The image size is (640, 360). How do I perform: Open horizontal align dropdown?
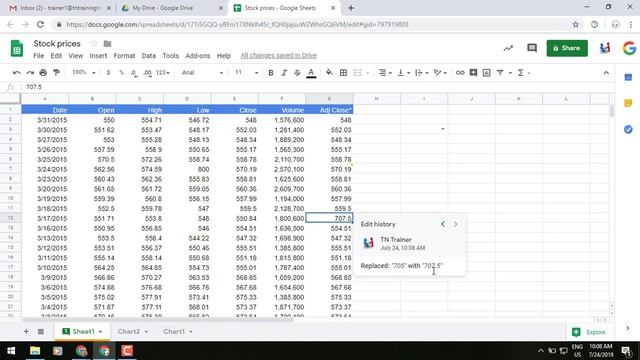(x=385, y=73)
